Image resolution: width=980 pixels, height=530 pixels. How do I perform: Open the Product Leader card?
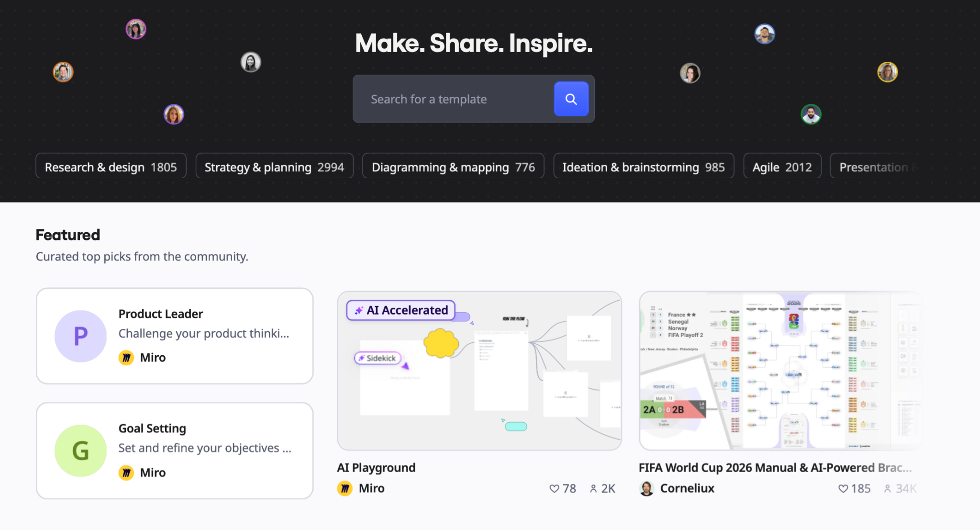pyautogui.click(x=175, y=336)
